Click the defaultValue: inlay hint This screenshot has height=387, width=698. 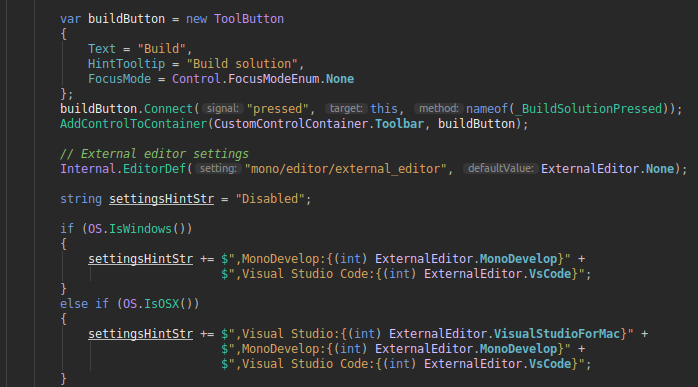[x=500, y=169]
